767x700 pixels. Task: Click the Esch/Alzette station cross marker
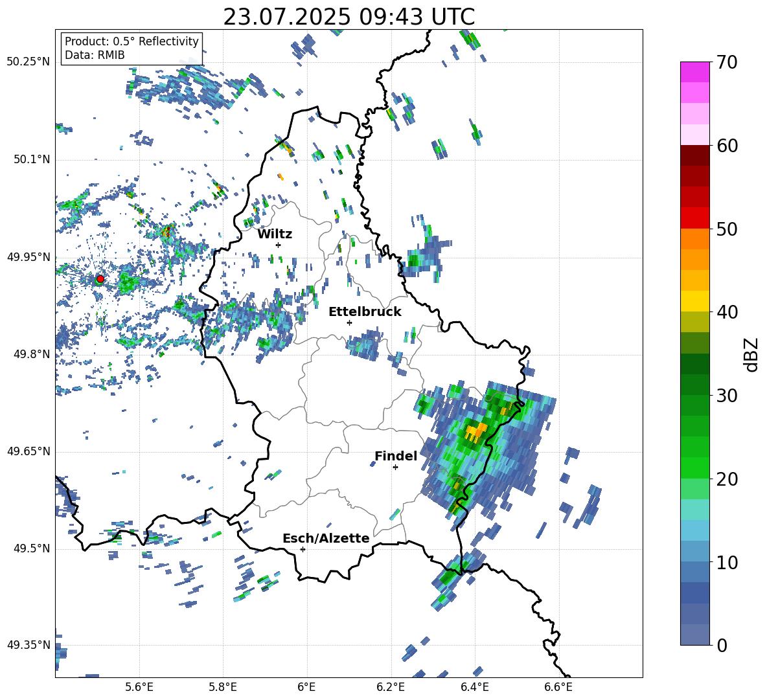tap(303, 549)
